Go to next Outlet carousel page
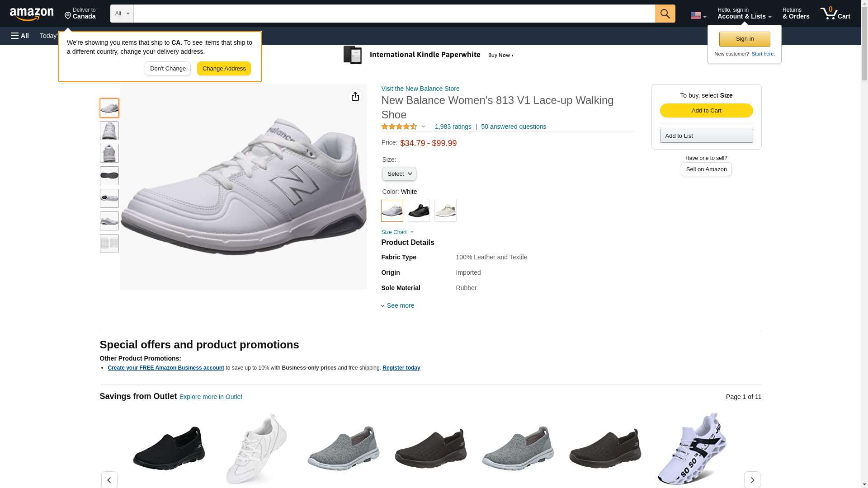This screenshot has height=488, width=868. pyautogui.click(x=752, y=479)
